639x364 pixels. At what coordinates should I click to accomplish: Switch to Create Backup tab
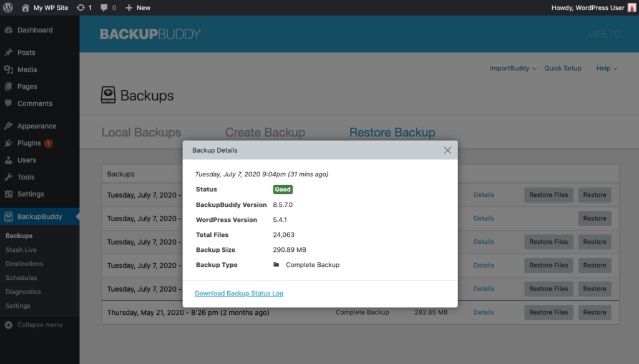coord(265,132)
